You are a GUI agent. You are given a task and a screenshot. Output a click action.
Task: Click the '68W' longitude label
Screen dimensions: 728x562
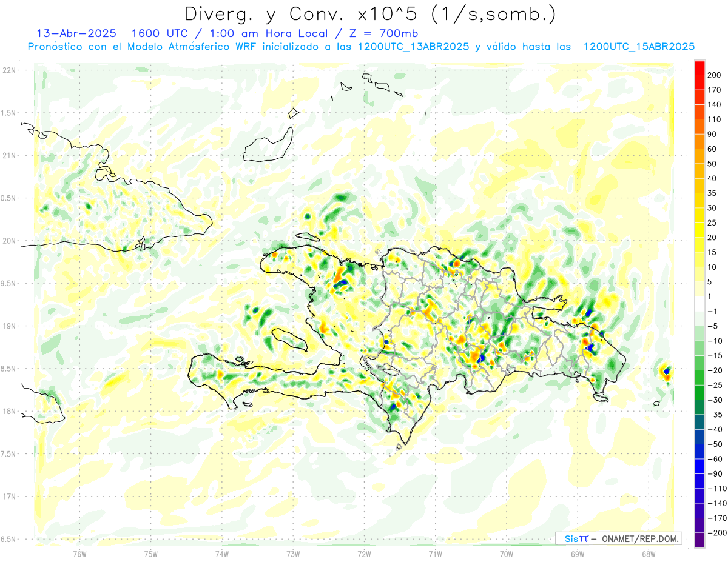coord(649,554)
